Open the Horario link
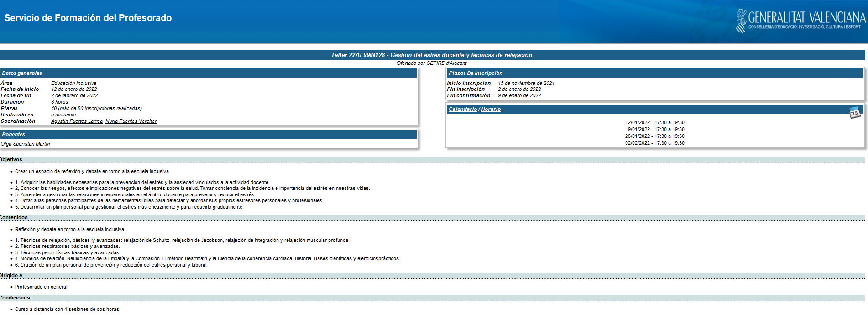The width and height of the screenshot is (868, 315). [x=491, y=110]
